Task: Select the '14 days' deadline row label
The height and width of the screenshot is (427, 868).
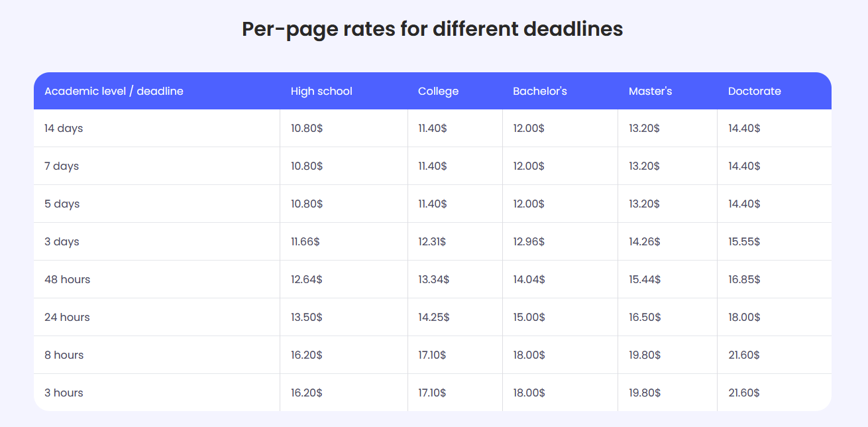Action: click(64, 128)
